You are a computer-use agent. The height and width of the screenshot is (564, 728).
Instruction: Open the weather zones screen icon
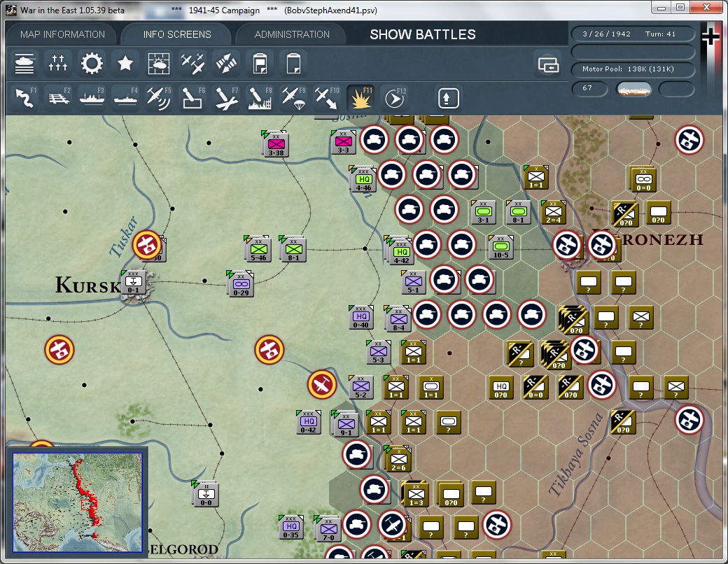coord(159,64)
